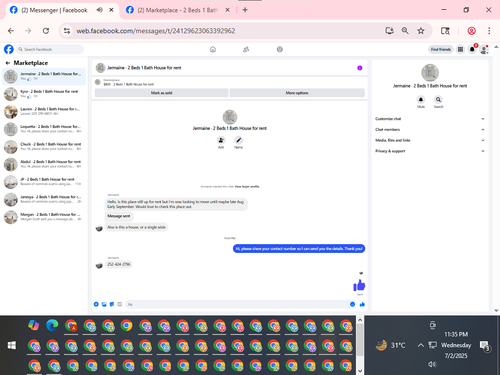
Task: Expand Privacy & support section
Action: coord(430,151)
